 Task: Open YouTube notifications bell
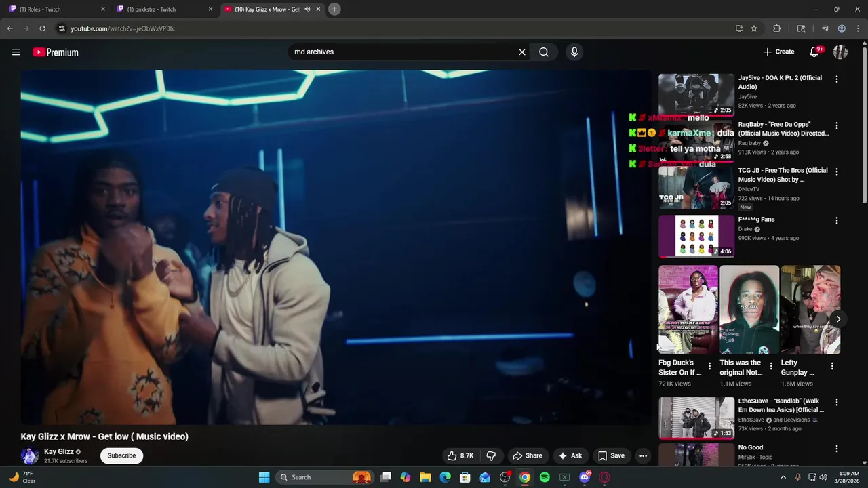(814, 52)
